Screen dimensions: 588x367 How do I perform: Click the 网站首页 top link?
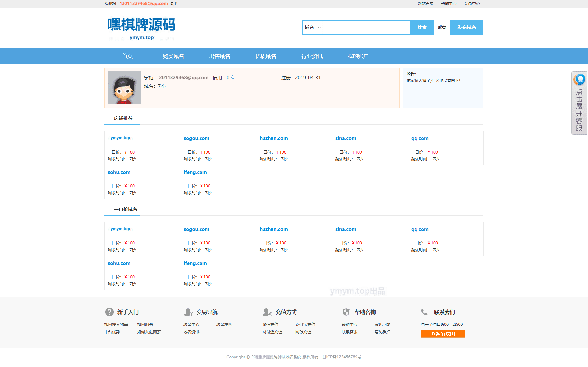pos(426,4)
